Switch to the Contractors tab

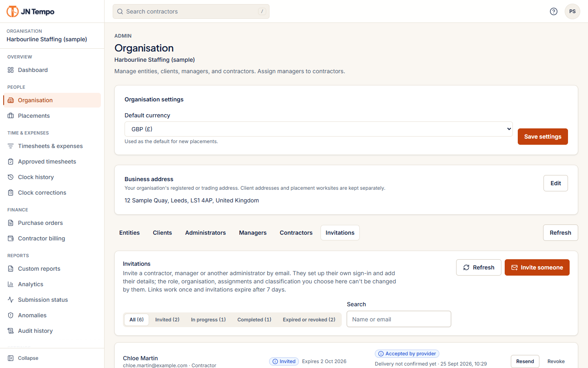pyautogui.click(x=296, y=233)
